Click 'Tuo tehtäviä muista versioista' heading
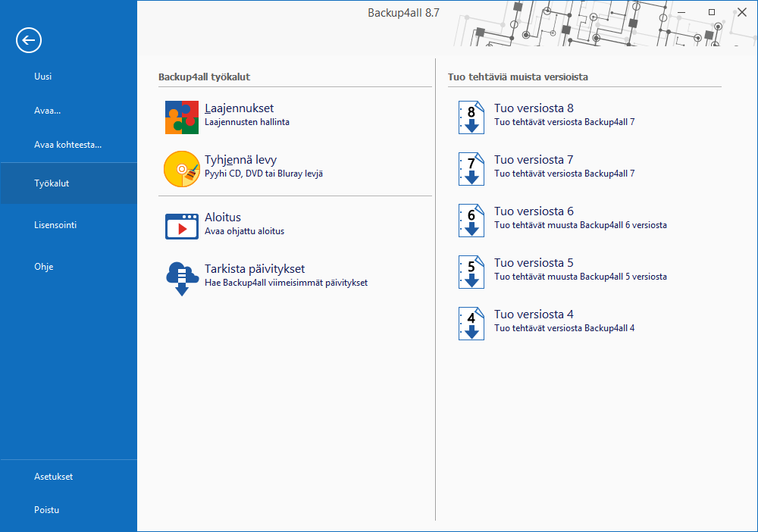This screenshot has width=758, height=532. [518, 77]
